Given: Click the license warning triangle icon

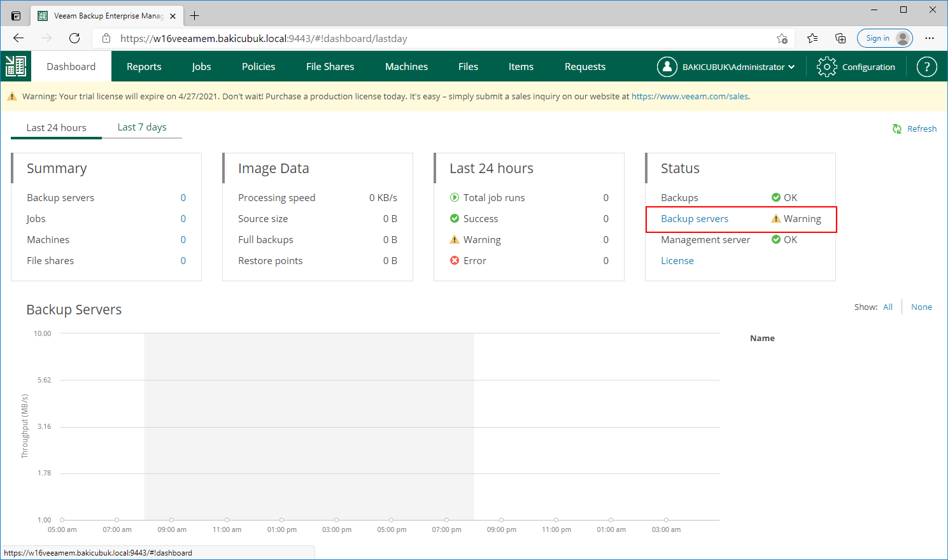Looking at the screenshot, I should click(11, 97).
